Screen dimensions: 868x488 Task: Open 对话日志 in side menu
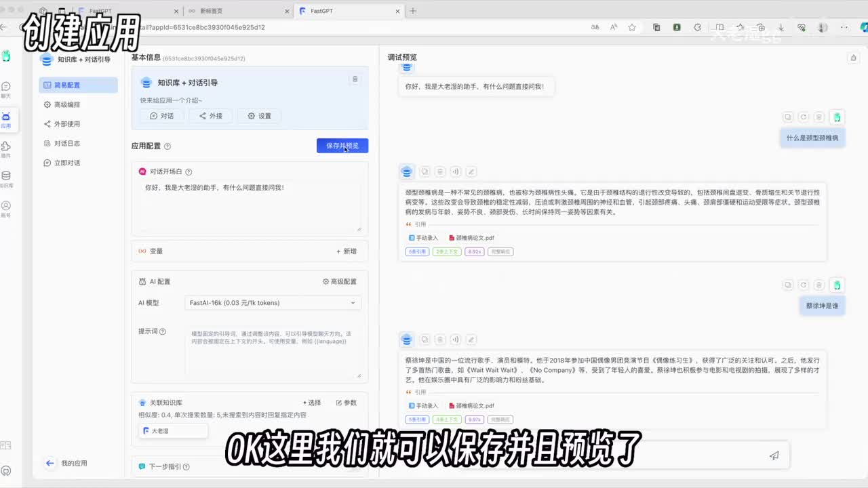(66, 143)
